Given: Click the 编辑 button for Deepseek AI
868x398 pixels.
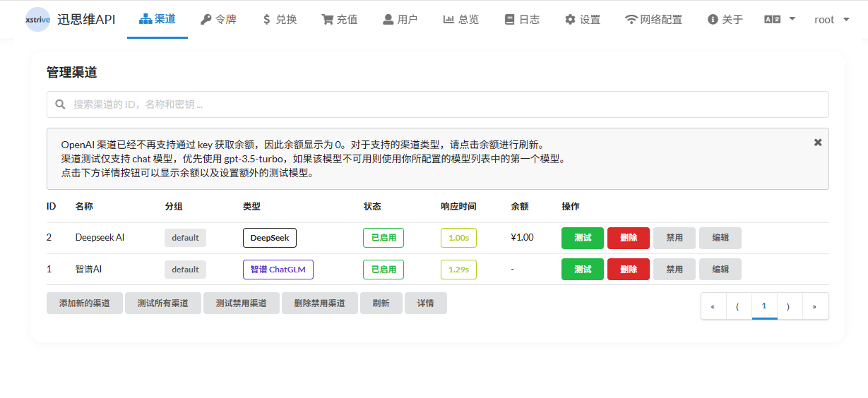Looking at the screenshot, I should 720,238.
